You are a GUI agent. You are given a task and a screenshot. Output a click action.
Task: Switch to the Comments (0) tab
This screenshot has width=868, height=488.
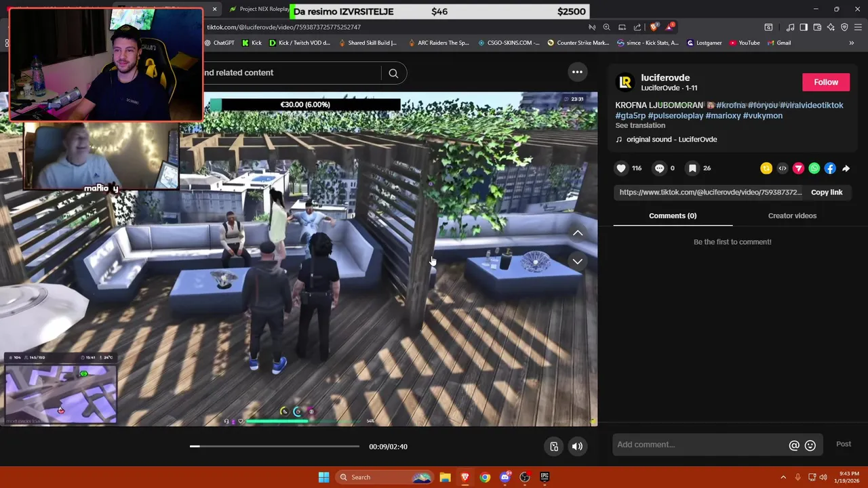coord(673,216)
